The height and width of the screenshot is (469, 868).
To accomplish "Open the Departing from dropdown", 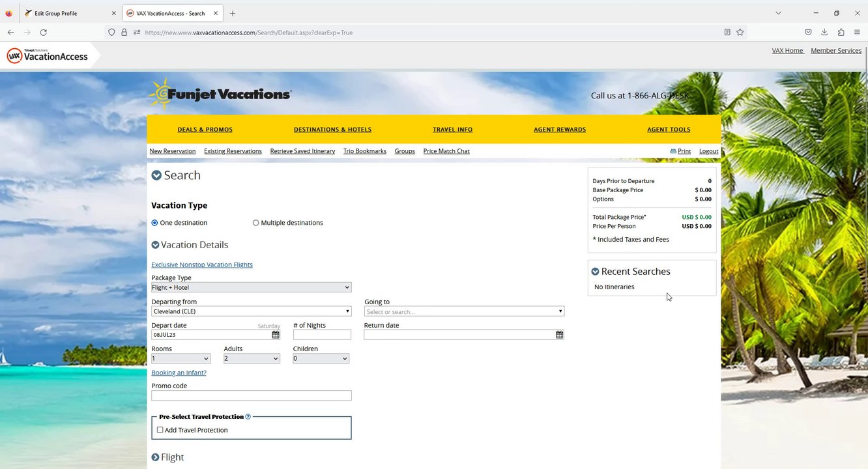I will (x=252, y=311).
